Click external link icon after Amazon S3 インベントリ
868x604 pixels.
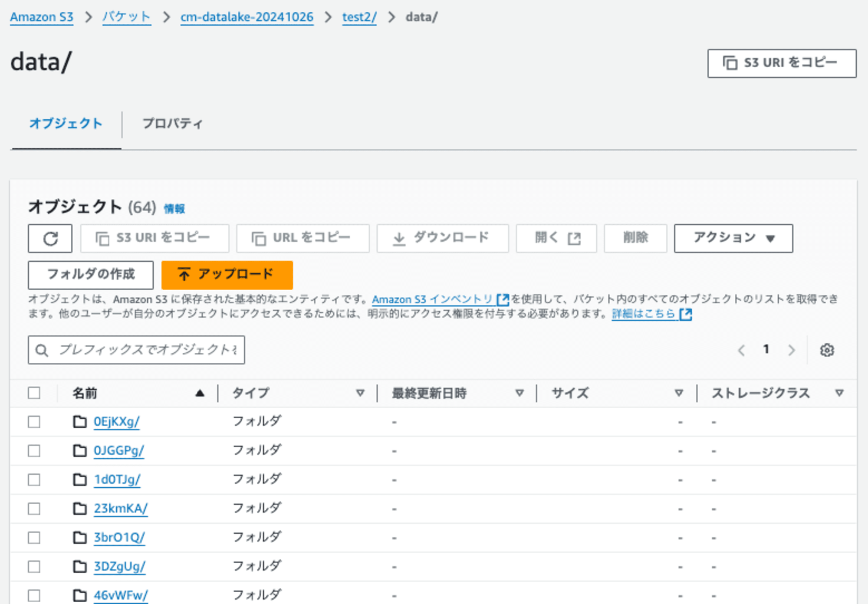[x=503, y=299]
